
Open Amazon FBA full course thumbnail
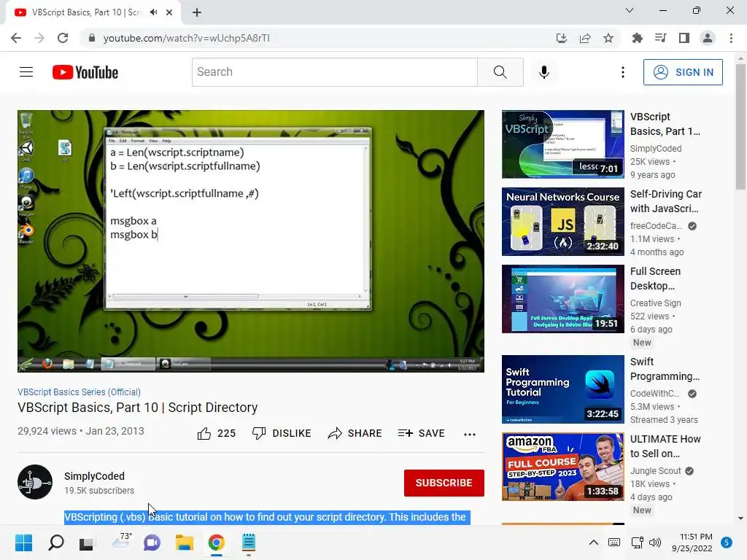click(562, 467)
